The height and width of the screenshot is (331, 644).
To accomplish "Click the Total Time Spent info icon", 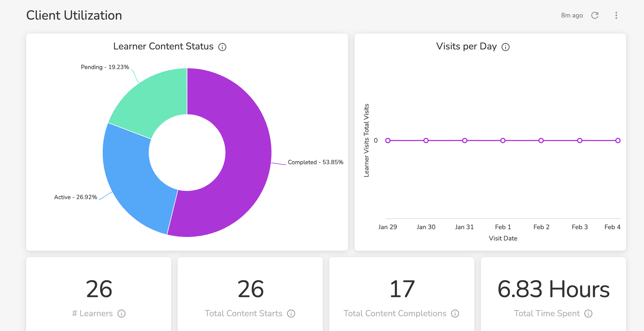I will click(x=588, y=314).
